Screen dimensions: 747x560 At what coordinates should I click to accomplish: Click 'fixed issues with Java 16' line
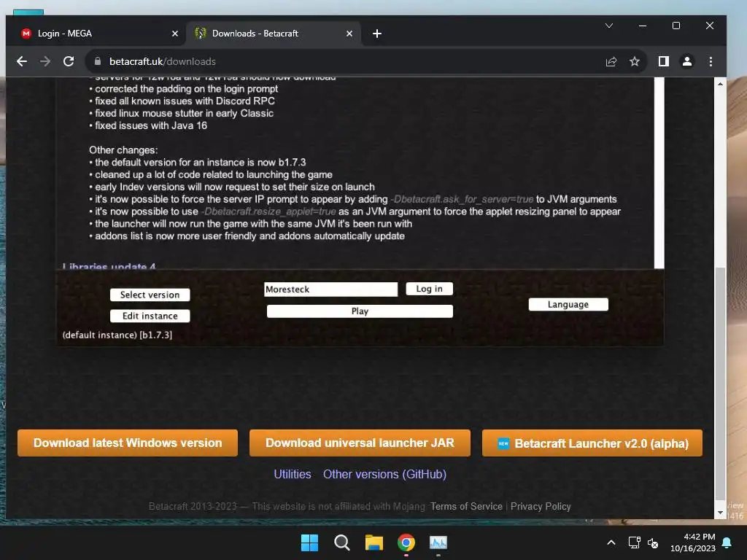[x=150, y=125]
